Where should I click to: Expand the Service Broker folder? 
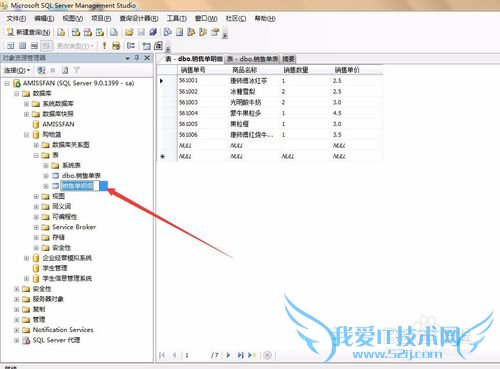point(36,227)
